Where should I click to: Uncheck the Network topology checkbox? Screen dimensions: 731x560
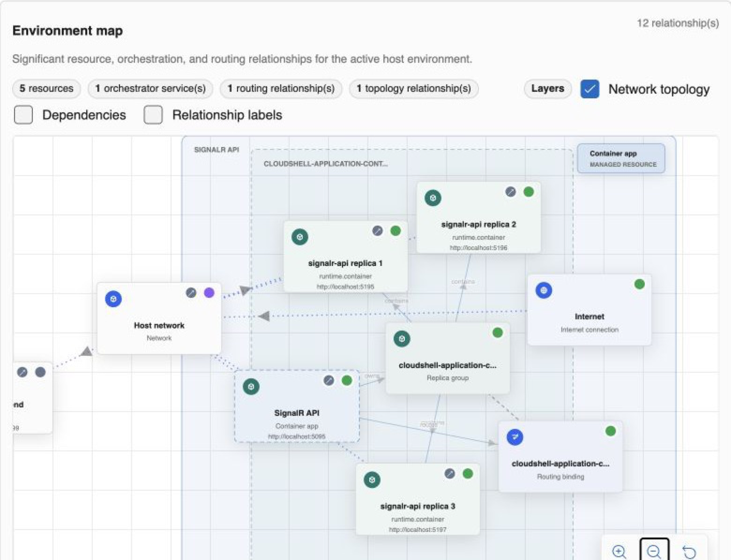point(589,89)
